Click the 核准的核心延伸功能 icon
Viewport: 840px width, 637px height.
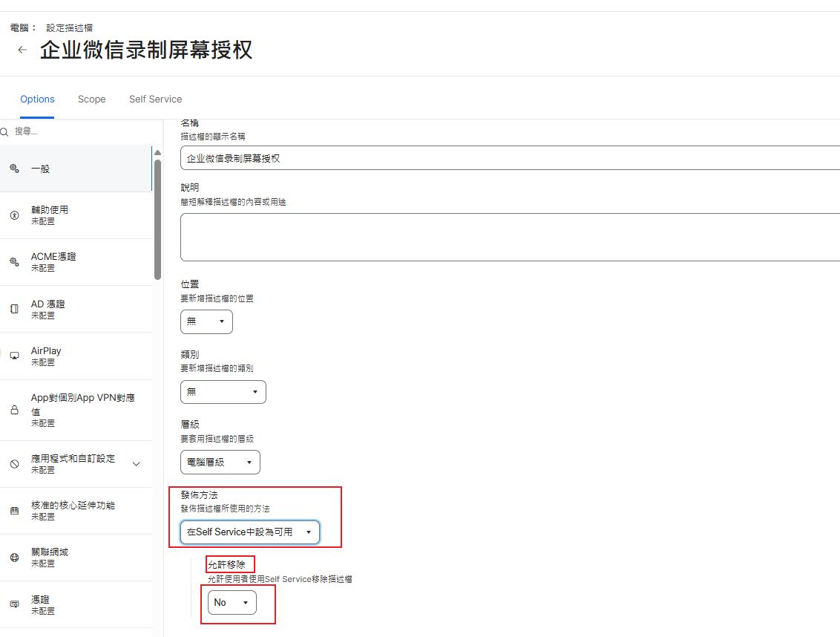(x=14, y=511)
